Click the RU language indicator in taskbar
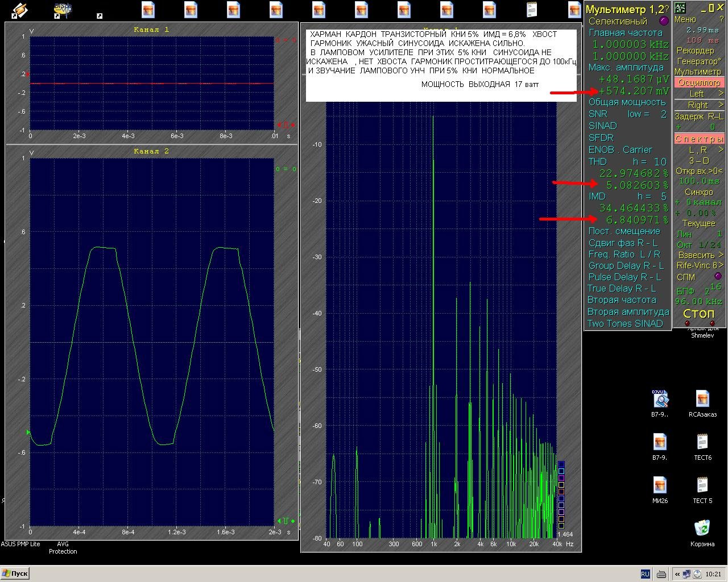This screenshot has height=582, width=728. coord(645,574)
